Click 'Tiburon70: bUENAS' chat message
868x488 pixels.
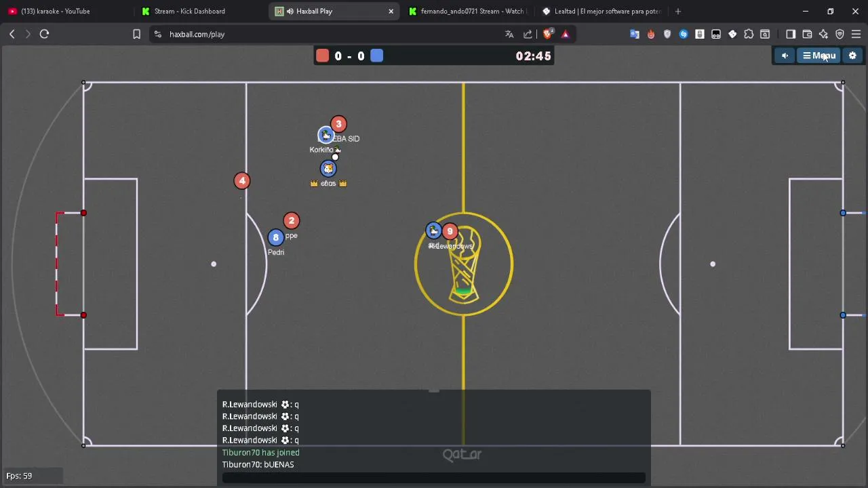coord(258,465)
